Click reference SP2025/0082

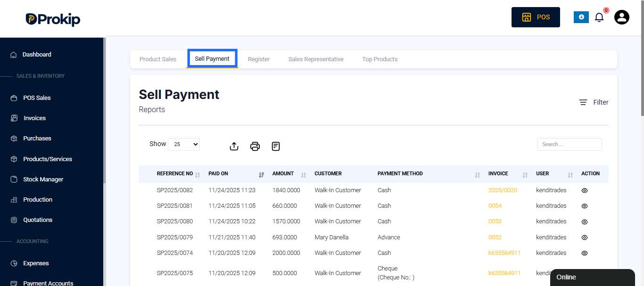[x=175, y=190]
